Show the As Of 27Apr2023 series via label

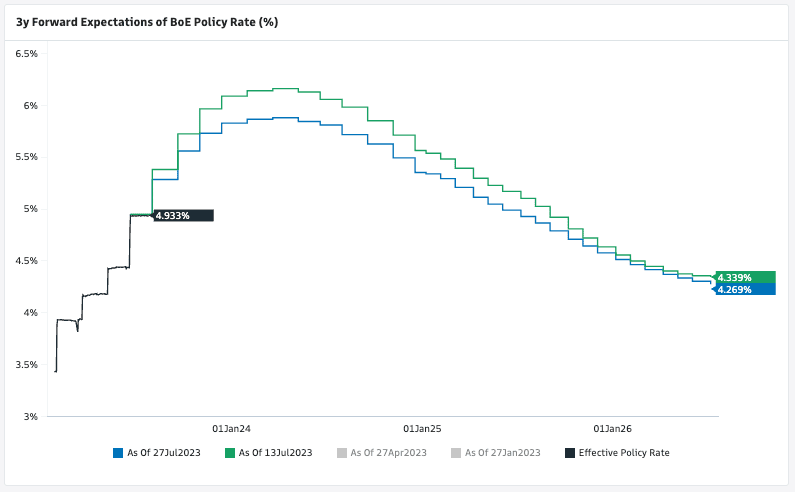[389, 453]
